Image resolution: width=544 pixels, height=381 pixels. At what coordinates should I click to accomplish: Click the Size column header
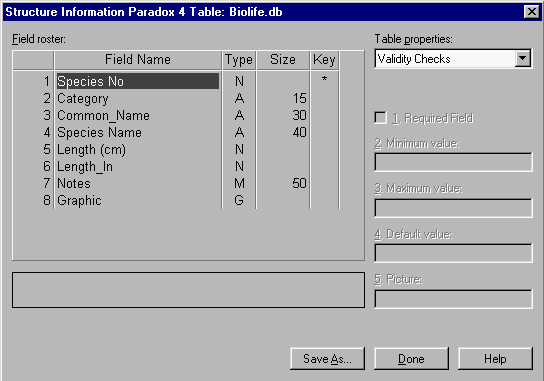click(x=283, y=60)
